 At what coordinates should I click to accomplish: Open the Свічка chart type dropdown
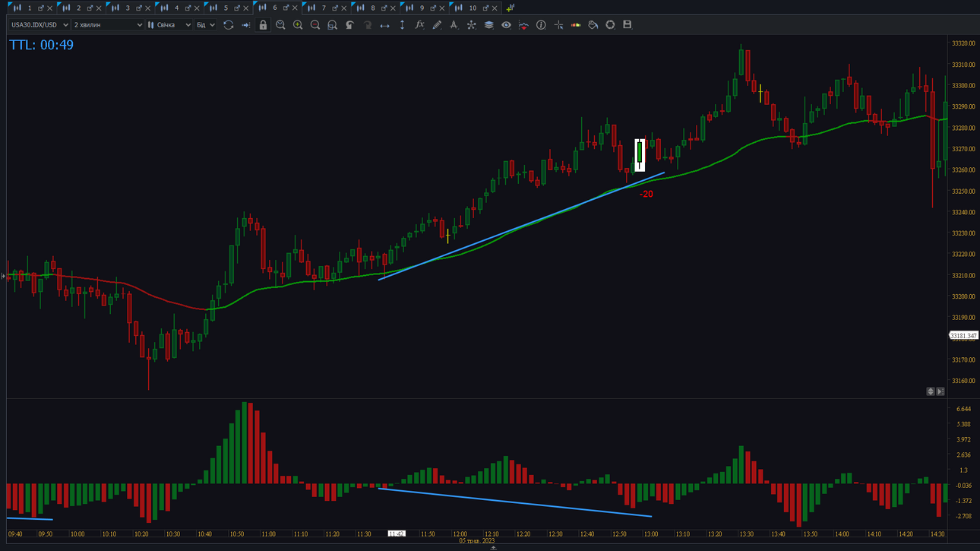coord(169,25)
